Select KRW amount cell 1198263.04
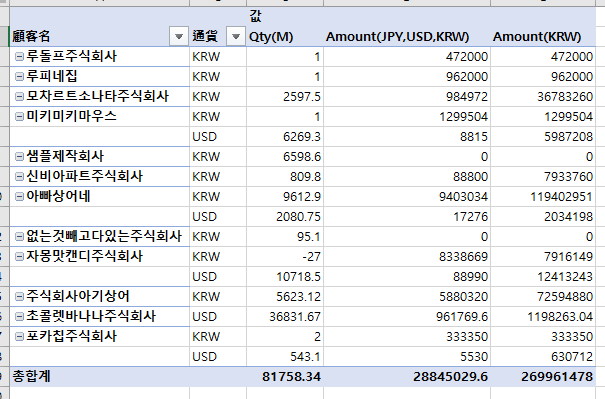 coord(543,317)
